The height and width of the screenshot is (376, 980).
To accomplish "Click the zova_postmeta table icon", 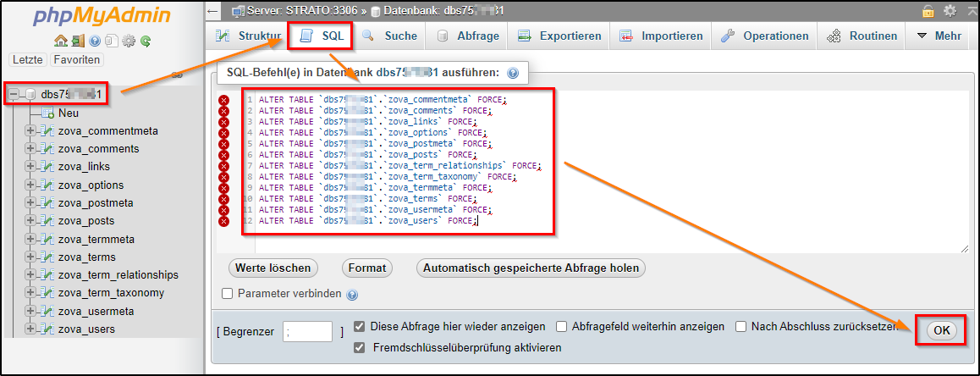I will coord(47,202).
